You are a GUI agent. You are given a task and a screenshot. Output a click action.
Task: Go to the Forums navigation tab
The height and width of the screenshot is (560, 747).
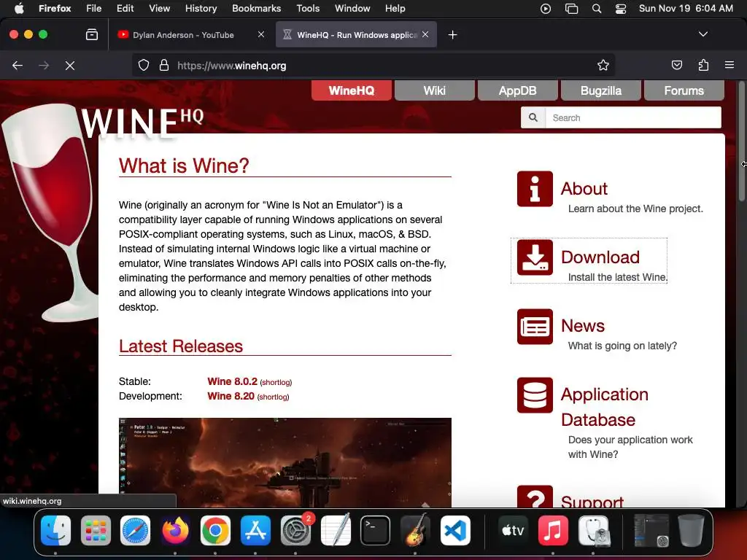tap(684, 90)
